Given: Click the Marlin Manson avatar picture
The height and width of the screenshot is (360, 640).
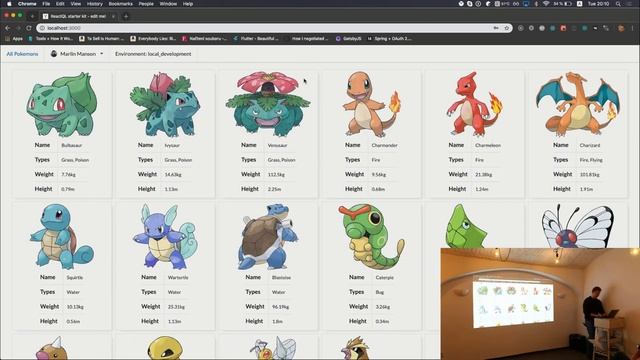Looking at the screenshot, I should (54, 53).
